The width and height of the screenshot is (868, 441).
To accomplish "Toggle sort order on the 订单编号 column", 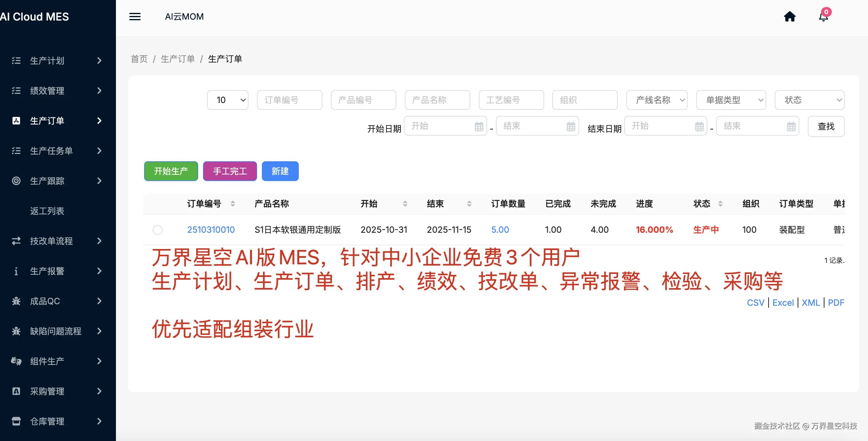I will pos(232,204).
